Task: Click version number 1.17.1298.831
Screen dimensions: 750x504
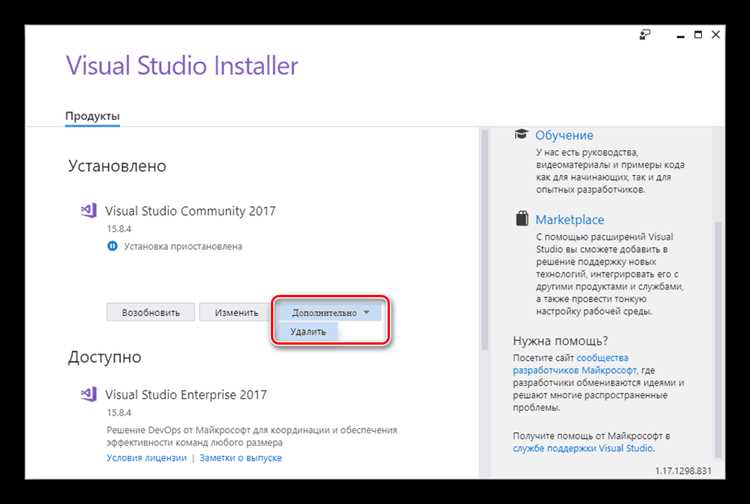Action: tap(684, 471)
